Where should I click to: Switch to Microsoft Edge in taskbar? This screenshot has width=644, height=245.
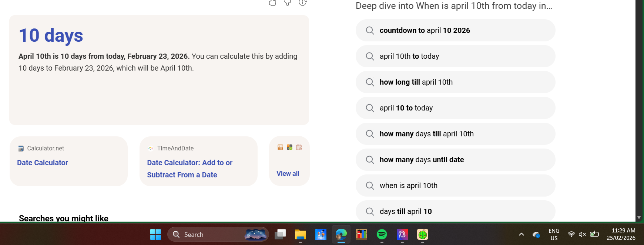341,234
